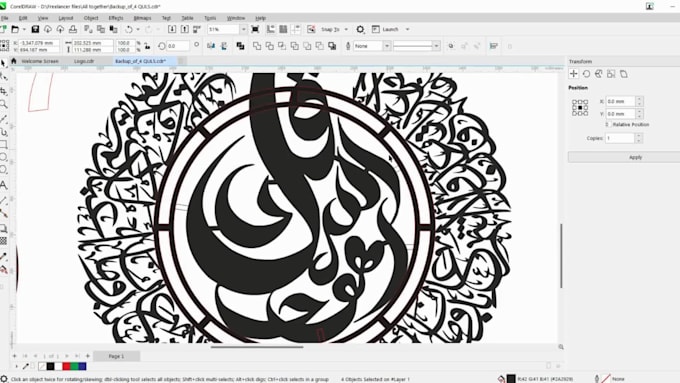Select the Size tab in Transform

click(611, 74)
